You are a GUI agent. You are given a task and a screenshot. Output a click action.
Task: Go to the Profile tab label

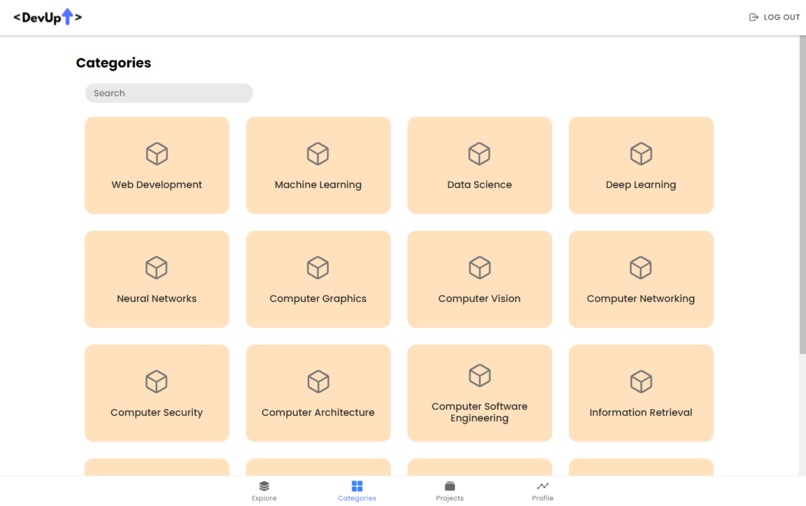pyautogui.click(x=542, y=498)
